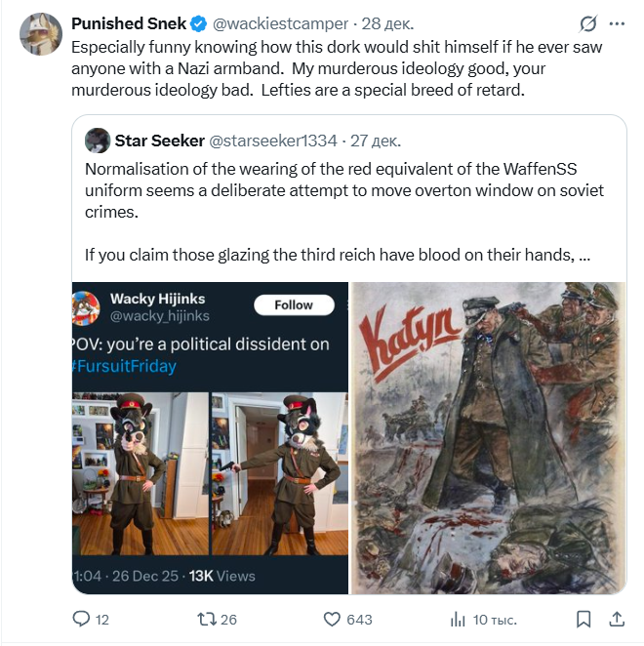Click Punished Snek's profile avatar
The width and height of the screenshot is (644, 646).
coord(41,35)
